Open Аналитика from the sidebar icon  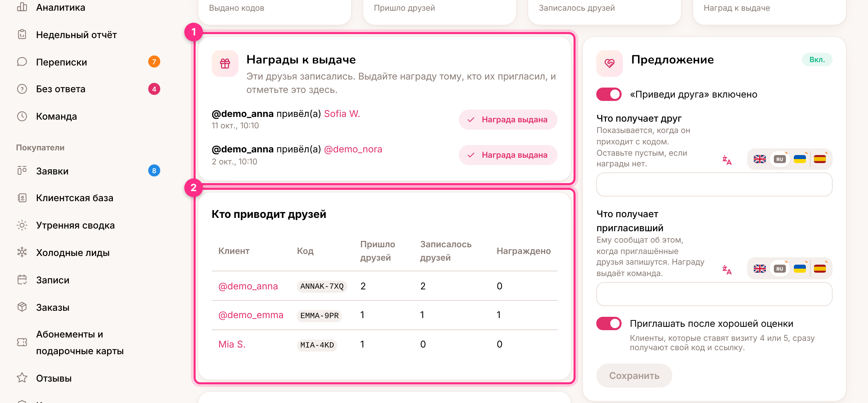(22, 7)
